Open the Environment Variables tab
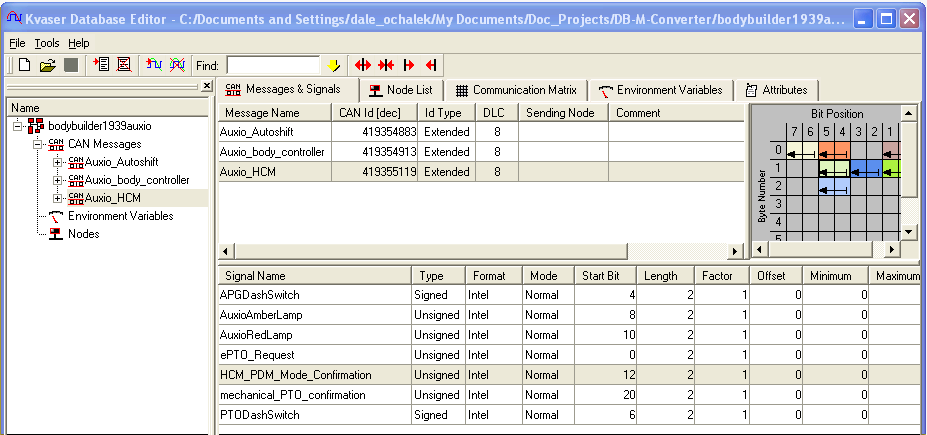 [x=660, y=90]
